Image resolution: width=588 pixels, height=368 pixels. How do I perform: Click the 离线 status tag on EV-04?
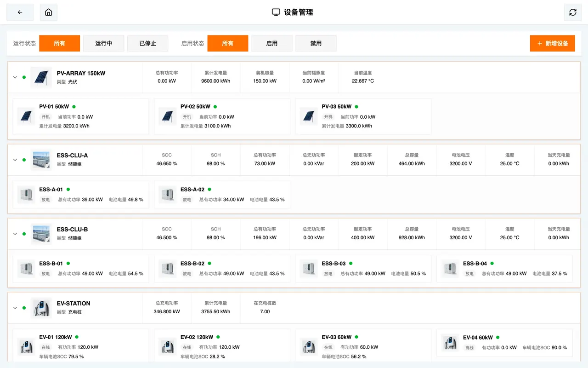coord(469,348)
